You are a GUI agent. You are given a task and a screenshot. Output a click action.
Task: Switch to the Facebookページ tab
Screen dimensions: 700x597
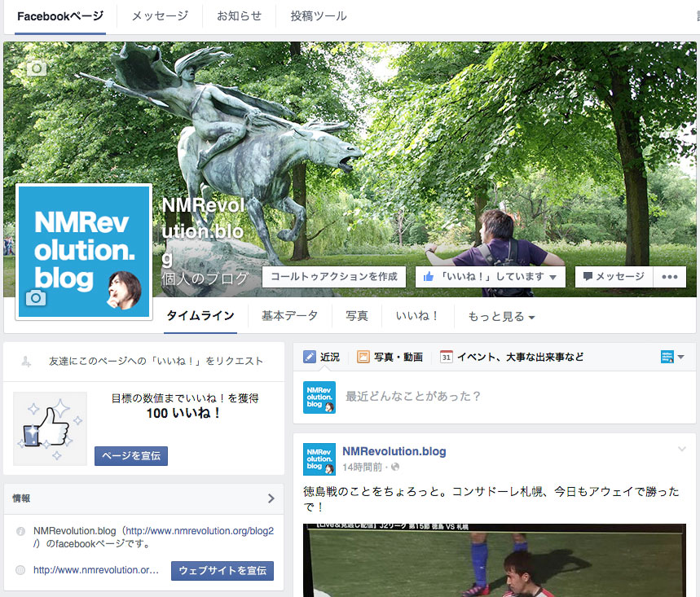coord(60,16)
